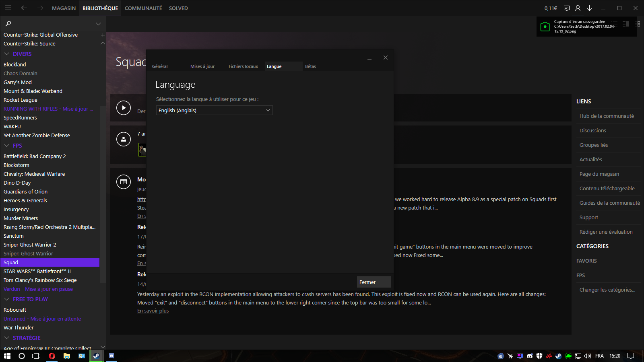Switch to the Mises à jour tab
Viewport: 644px width, 362px height.
[202, 66]
